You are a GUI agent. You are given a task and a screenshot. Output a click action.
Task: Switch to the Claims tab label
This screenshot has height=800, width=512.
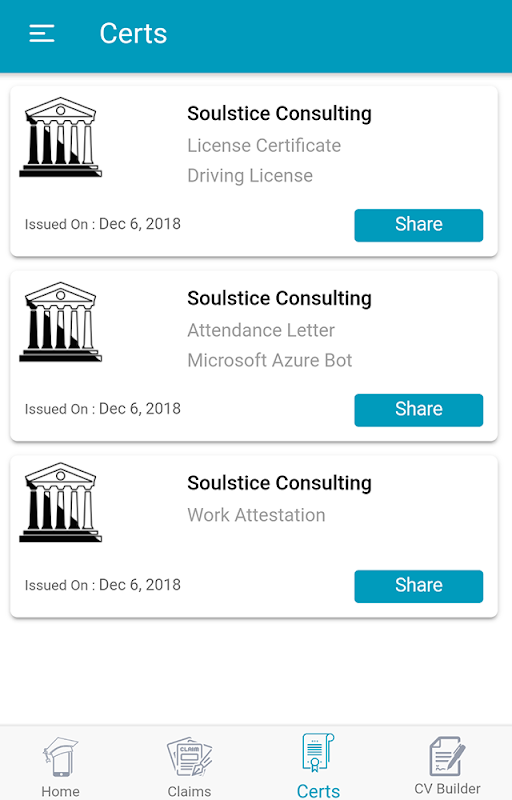(189, 791)
